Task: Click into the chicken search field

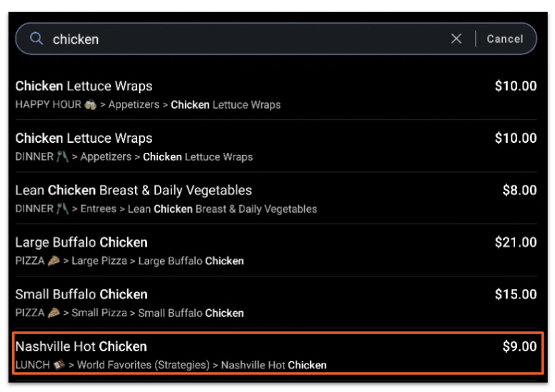Action: coord(243,39)
